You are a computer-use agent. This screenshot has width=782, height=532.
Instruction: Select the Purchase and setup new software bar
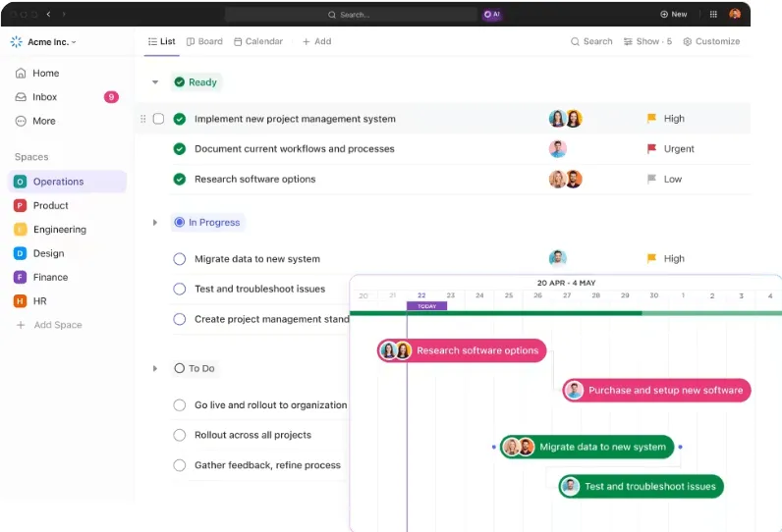click(657, 391)
